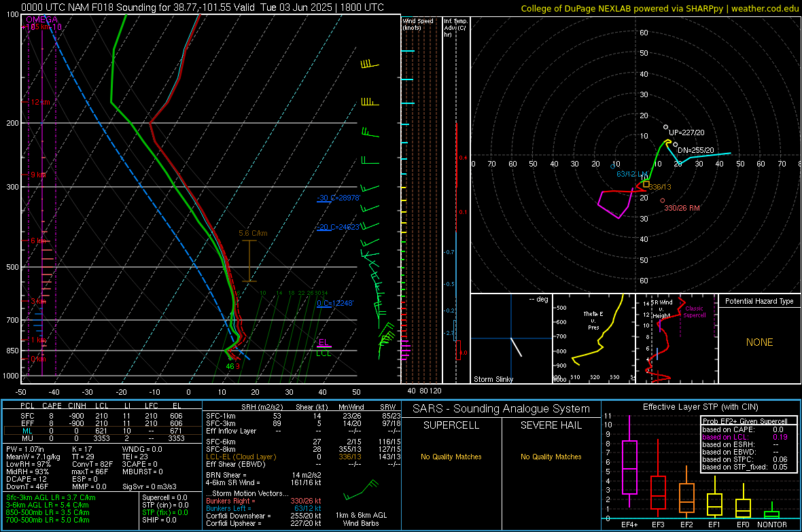Select the -30 C=28978' height label
Screen dimensions: 802x532
pyautogui.click(x=338, y=198)
